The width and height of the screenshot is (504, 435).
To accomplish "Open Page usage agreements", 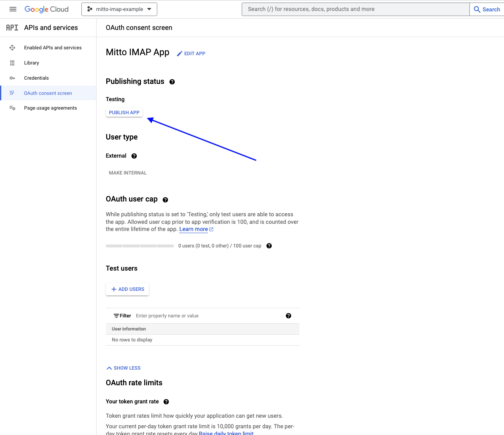I will 51,108.
